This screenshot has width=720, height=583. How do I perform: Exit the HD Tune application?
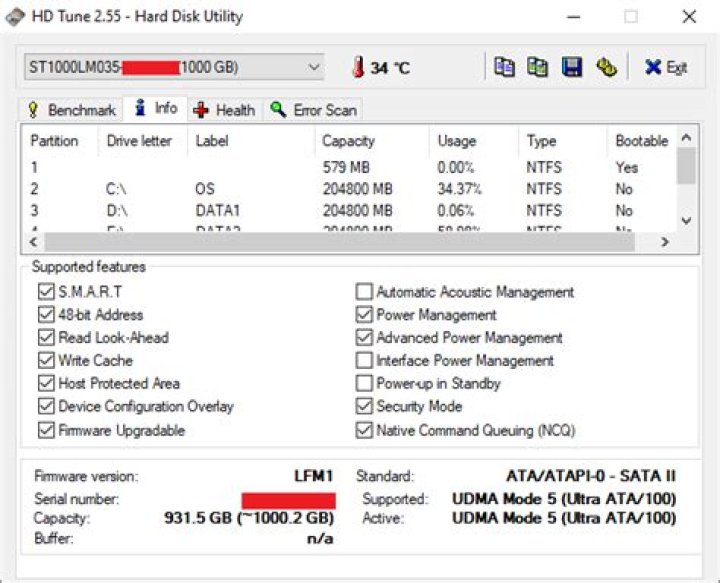[666, 67]
